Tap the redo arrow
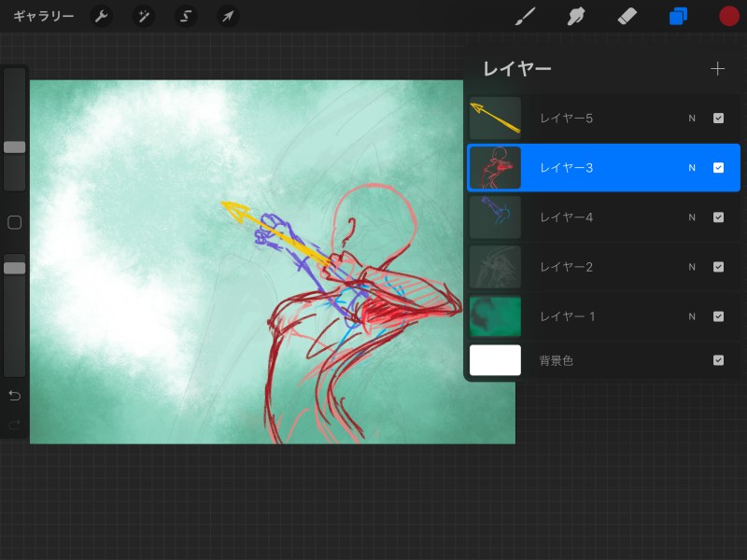The height and width of the screenshot is (560, 747). click(x=14, y=424)
